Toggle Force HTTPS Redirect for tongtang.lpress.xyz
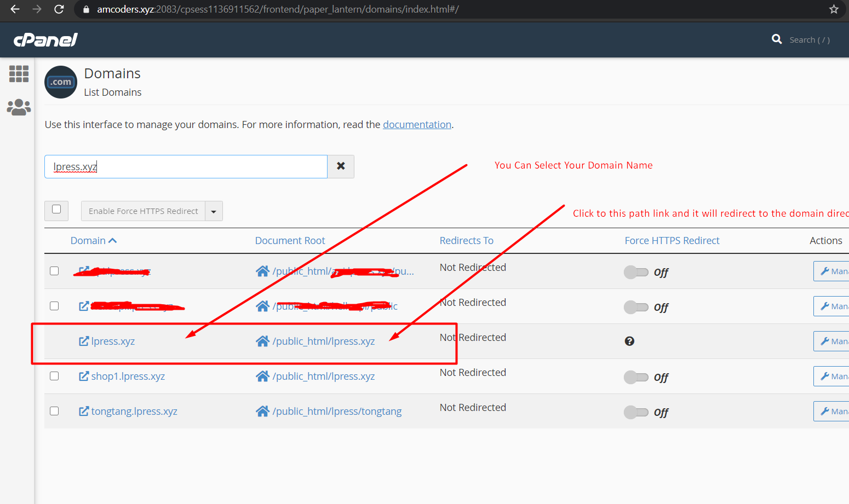The image size is (849, 504). click(636, 412)
